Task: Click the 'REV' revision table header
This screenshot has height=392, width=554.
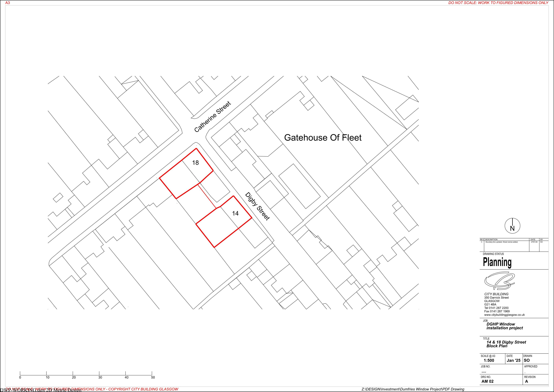Action: pos(482,240)
